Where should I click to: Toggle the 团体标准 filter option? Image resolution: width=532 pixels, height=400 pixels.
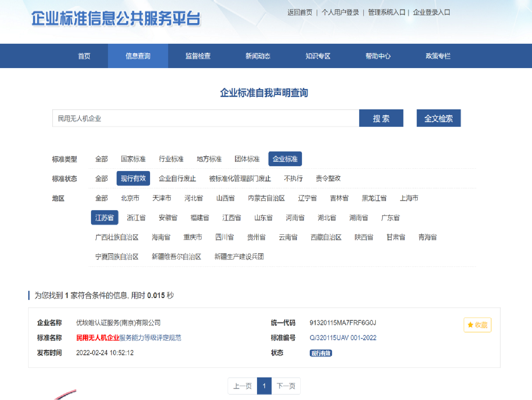click(x=247, y=159)
